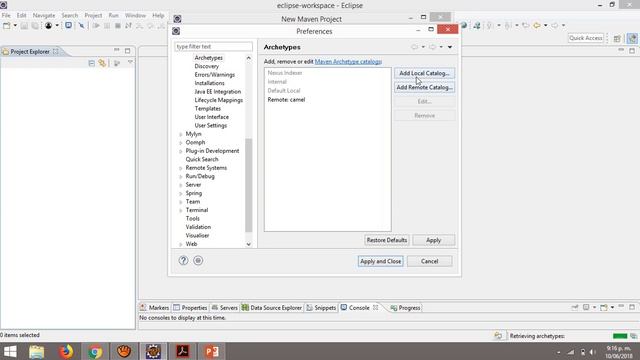Open the Navigate menu

click(44, 16)
